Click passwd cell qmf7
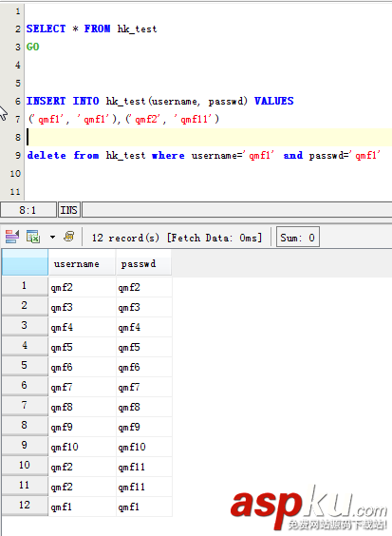The height and width of the screenshot is (536, 392). (143, 387)
